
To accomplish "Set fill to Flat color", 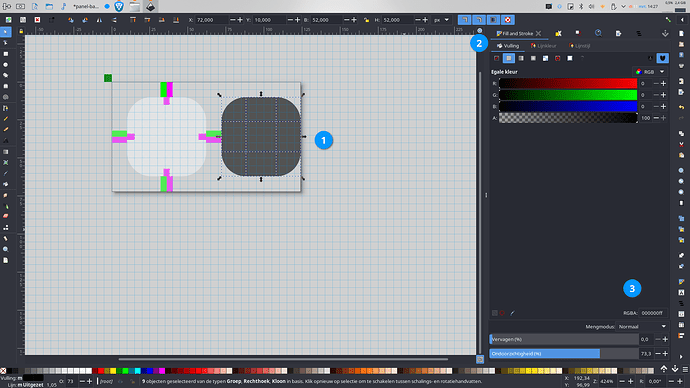I will [x=509, y=58].
